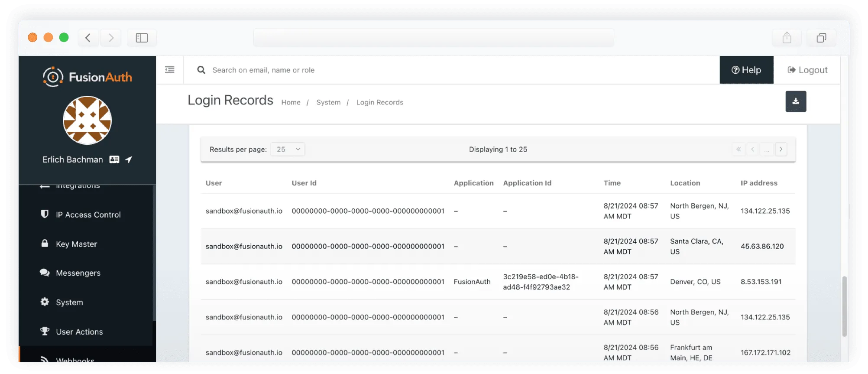Go forward with browser forward arrow

[111, 38]
